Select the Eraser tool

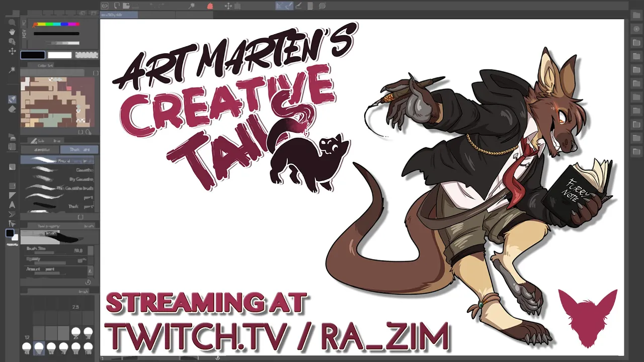[13, 109]
